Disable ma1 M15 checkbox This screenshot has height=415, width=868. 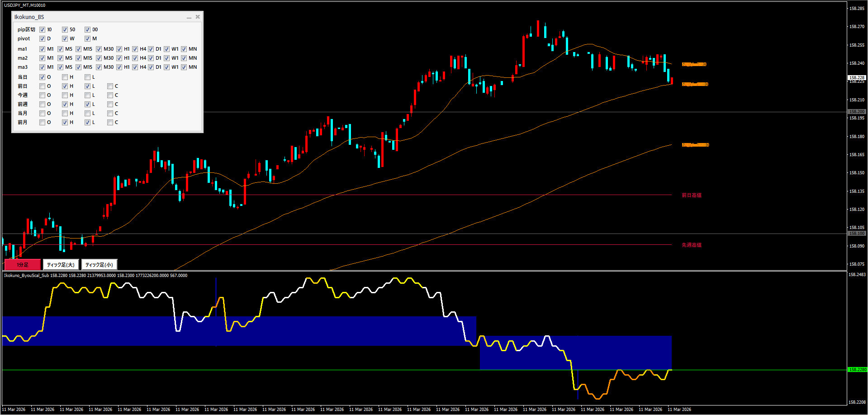pos(78,49)
